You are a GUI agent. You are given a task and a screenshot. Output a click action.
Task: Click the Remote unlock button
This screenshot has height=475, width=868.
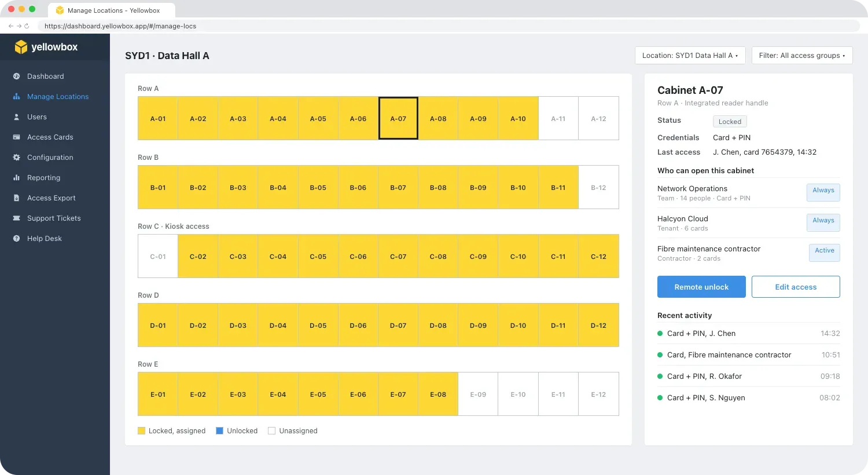(701, 287)
